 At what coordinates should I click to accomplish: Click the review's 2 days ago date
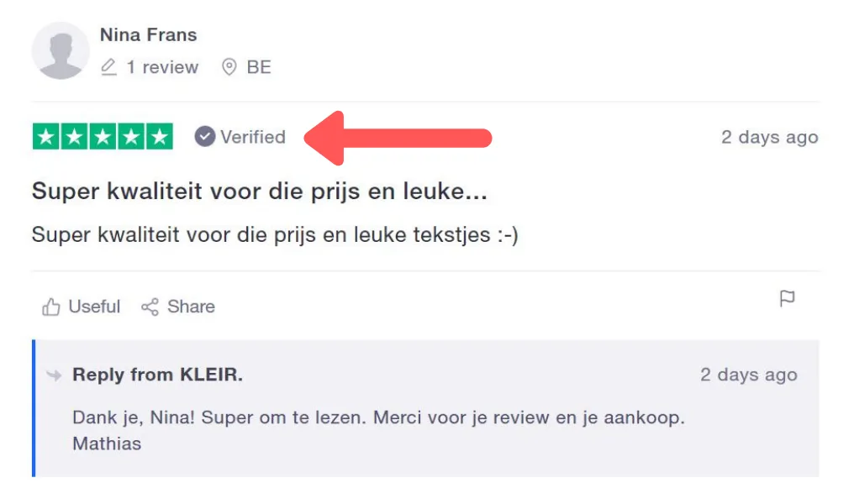[770, 137]
